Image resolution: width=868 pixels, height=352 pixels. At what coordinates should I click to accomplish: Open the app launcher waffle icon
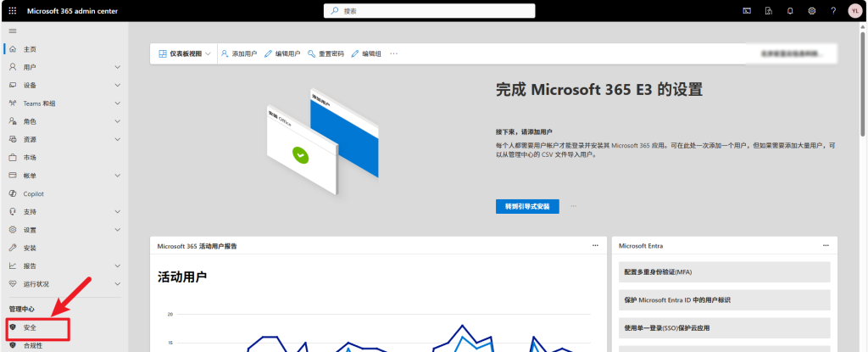pyautogui.click(x=12, y=10)
